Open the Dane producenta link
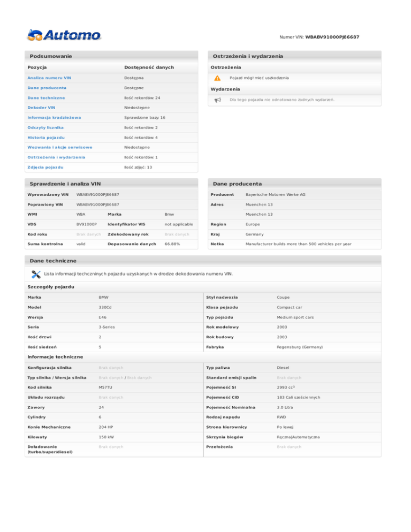 [47, 88]
